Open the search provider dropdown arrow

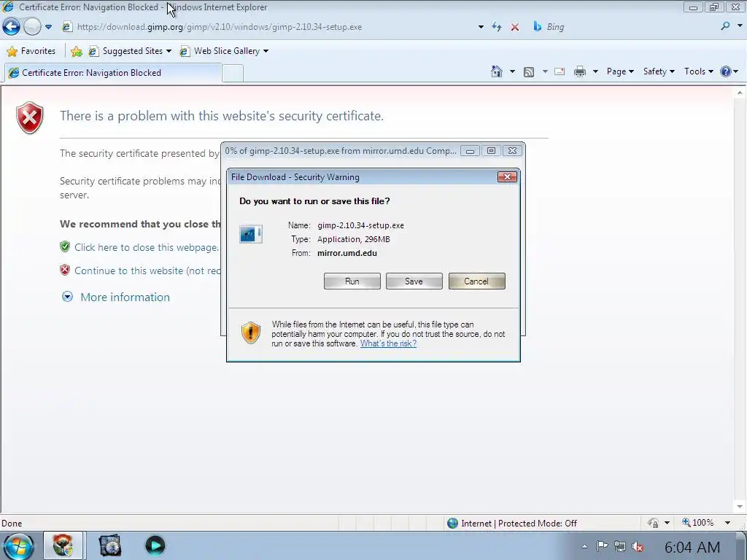coord(740,27)
